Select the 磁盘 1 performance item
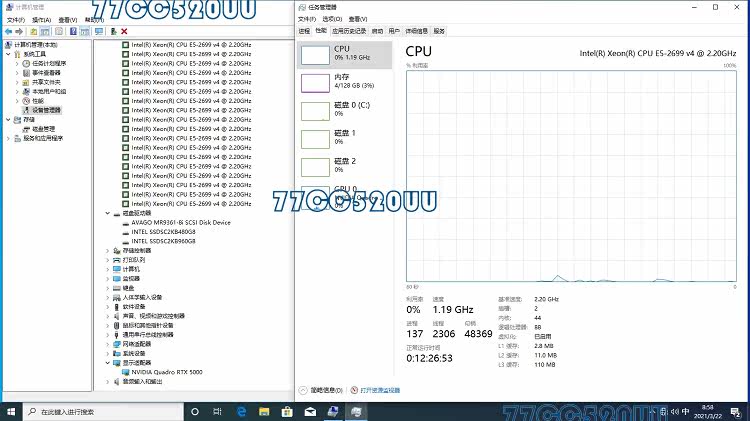The height and width of the screenshot is (421, 750). (345, 139)
